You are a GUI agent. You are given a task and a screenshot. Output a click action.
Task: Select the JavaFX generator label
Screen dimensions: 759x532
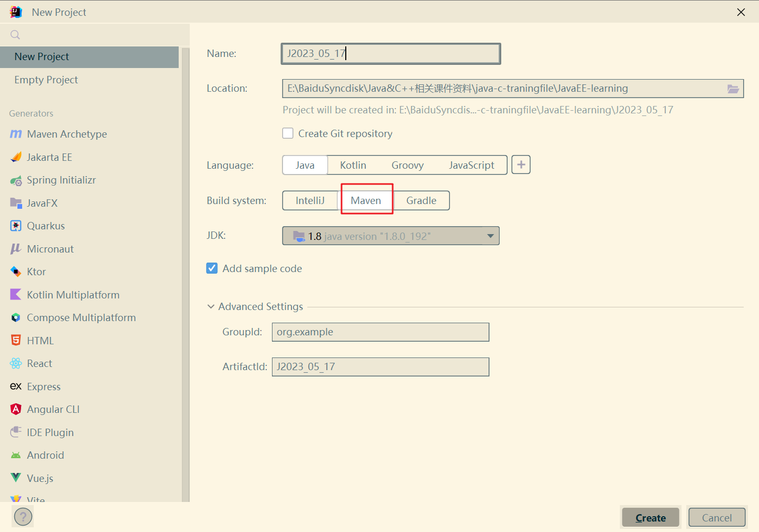pos(42,203)
